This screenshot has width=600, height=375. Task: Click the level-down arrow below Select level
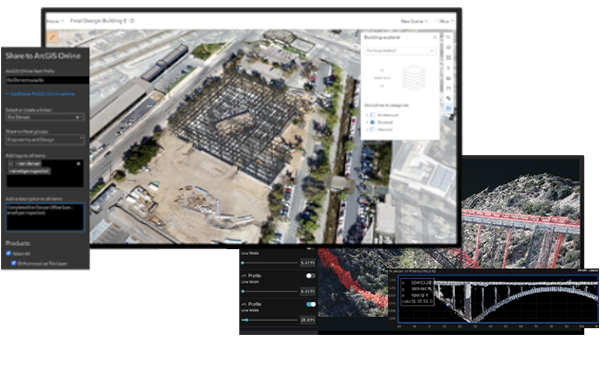(x=382, y=86)
